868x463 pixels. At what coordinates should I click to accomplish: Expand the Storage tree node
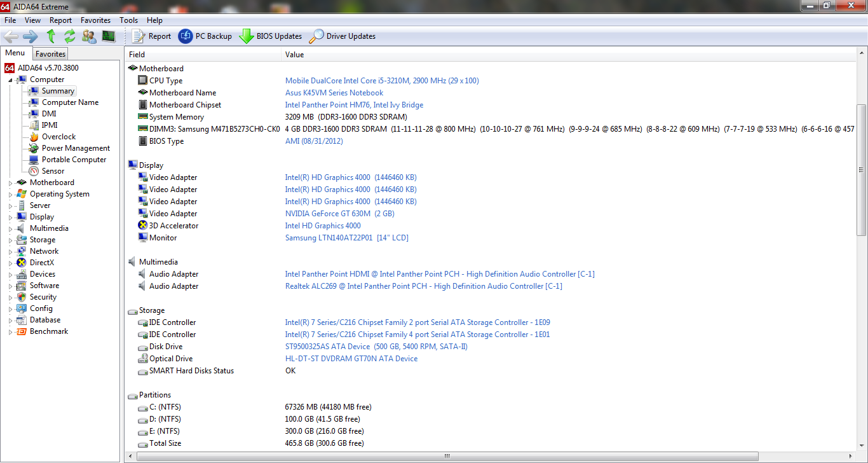point(10,240)
